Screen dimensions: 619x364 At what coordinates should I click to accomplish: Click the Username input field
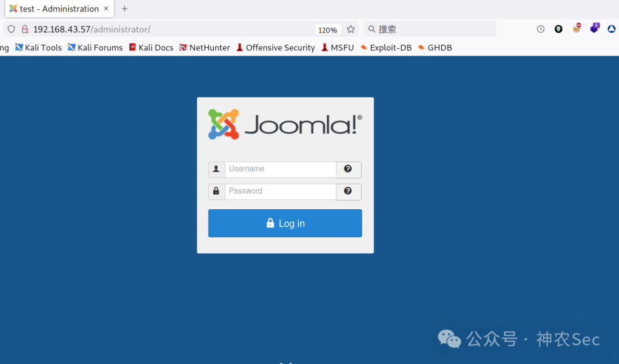(x=280, y=169)
